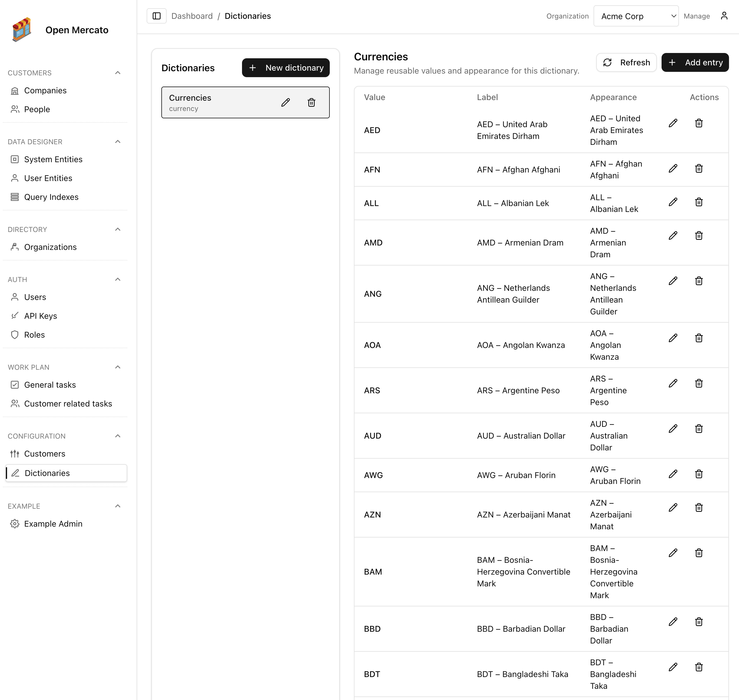Follow the Dashboard breadcrumb link
This screenshot has width=739, height=700.
[x=192, y=16]
